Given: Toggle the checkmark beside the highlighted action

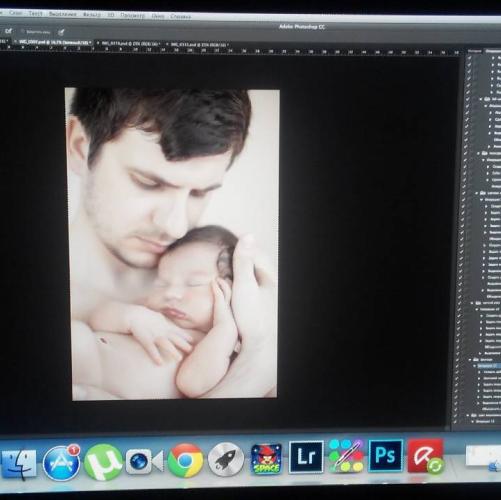Looking at the screenshot, I should [x=456, y=366].
